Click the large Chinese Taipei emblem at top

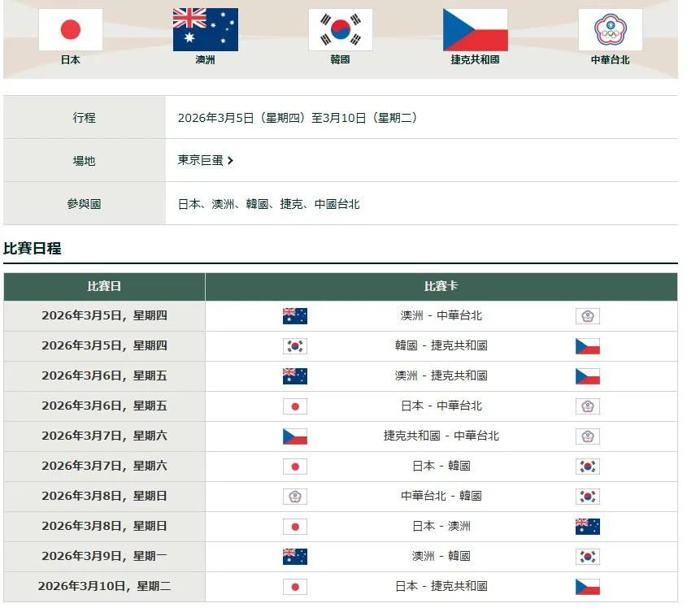tap(611, 29)
